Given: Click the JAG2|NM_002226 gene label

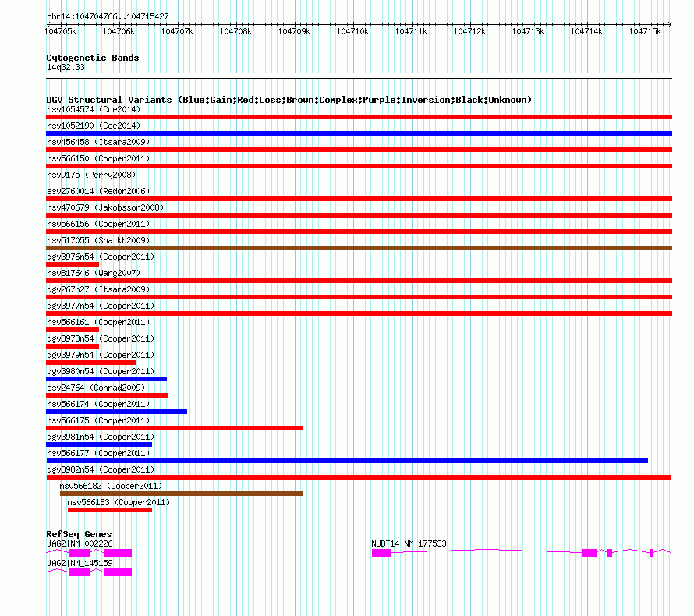Looking at the screenshot, I should click(80, 543).
